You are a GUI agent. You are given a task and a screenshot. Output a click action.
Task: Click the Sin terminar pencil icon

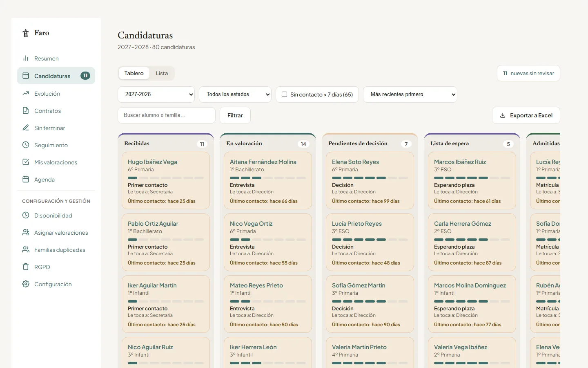[x=26, y=128]
